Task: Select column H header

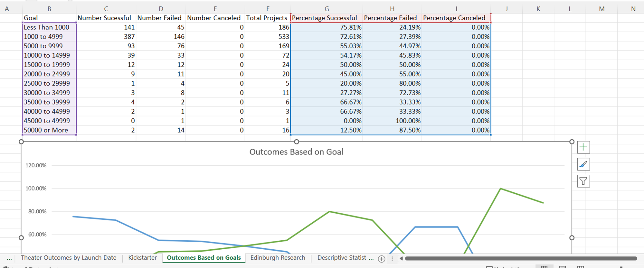Action: click(x=392, y=9)
